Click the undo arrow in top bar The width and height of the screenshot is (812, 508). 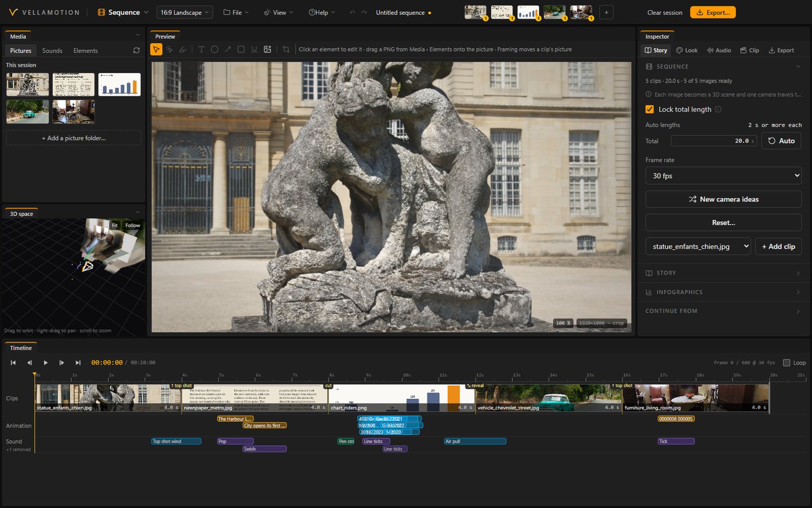coord(352,12)
